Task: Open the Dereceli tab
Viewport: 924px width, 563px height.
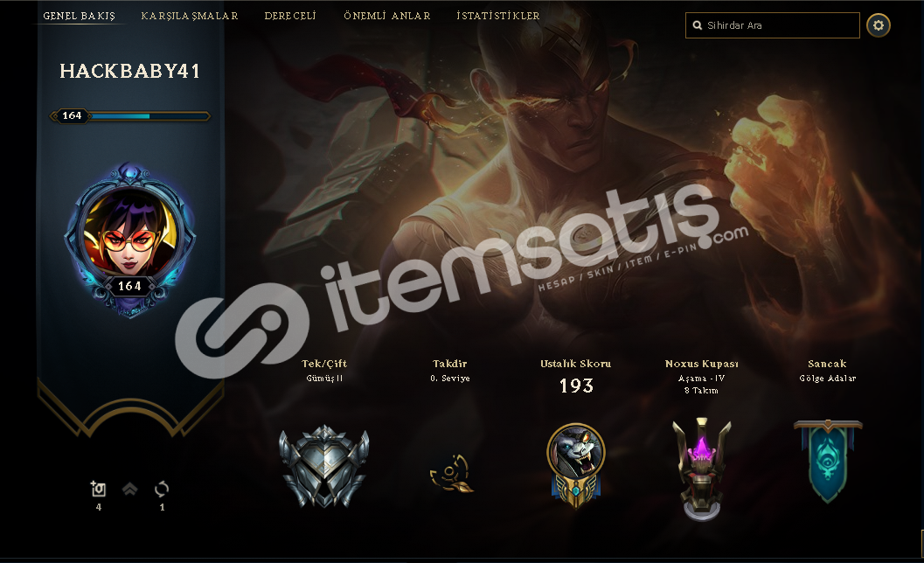Action: [290, 16]
